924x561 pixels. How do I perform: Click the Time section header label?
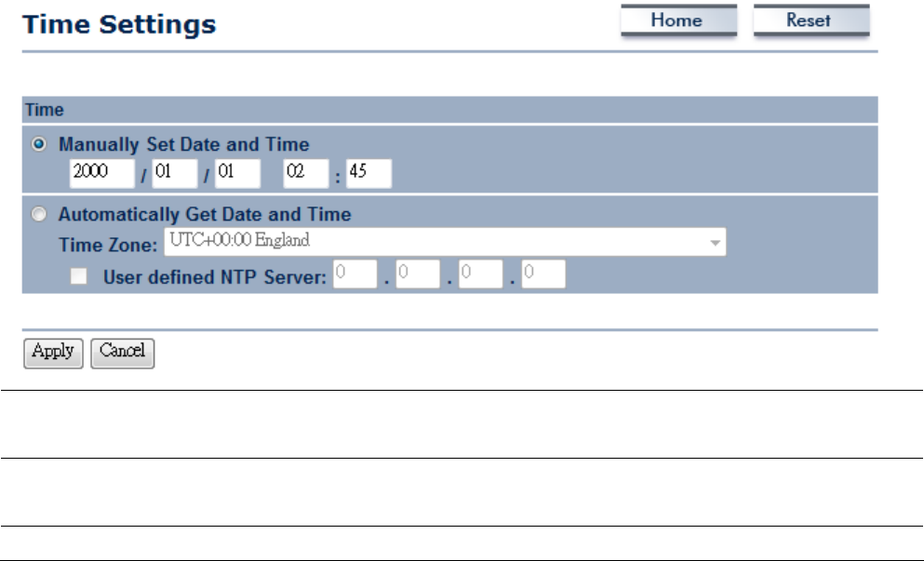point(44,110)
